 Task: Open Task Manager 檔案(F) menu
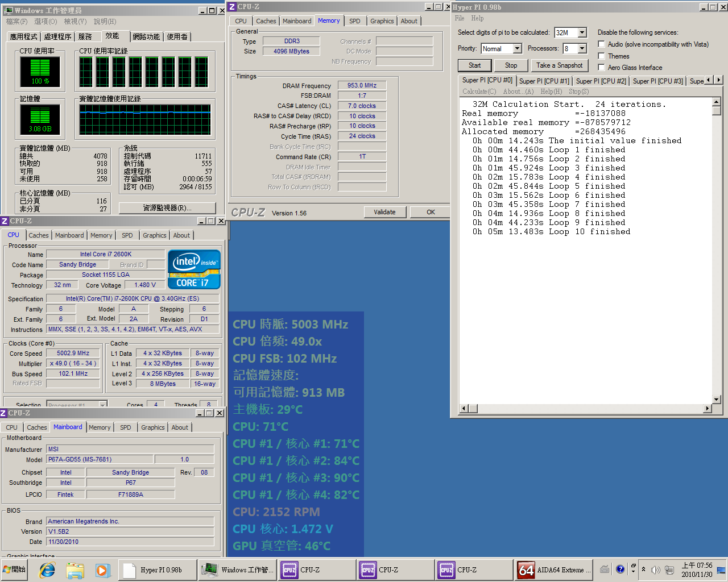point(16,22)
